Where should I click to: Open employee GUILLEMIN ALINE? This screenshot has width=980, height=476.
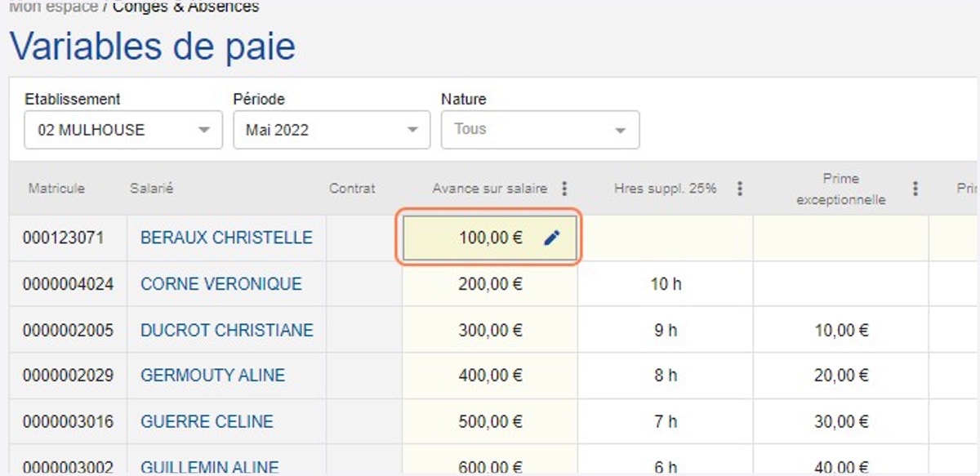click(210, 468)
